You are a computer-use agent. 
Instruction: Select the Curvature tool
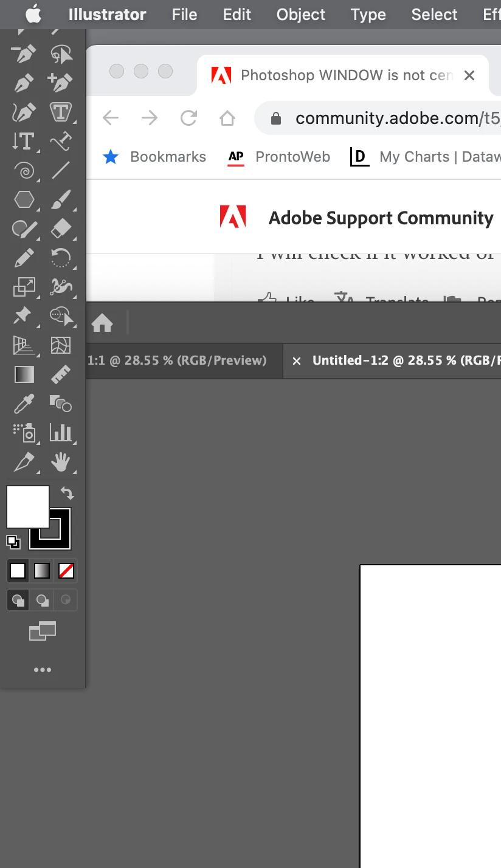coord(24,112)
